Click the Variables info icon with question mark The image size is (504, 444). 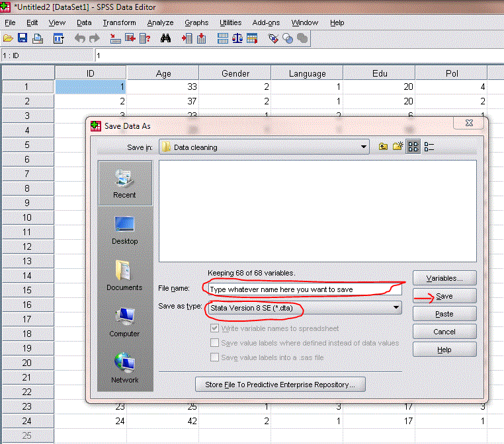point(145,38)
